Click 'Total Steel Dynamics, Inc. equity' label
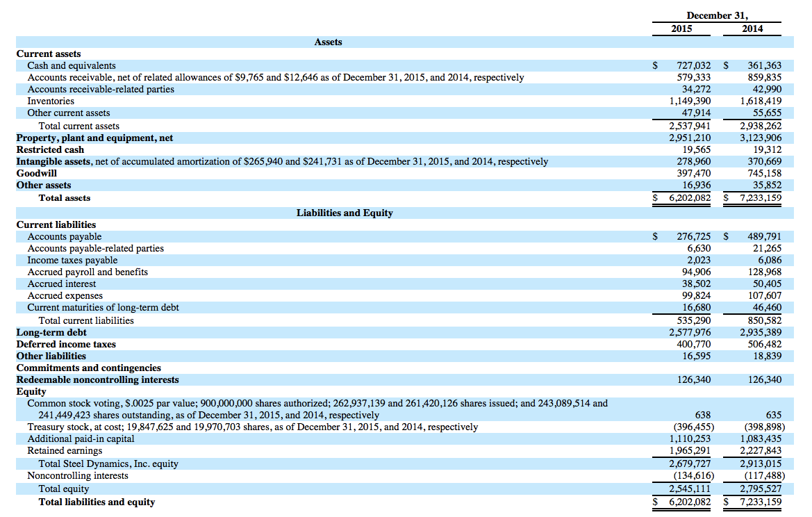 (x=108, y=463)
